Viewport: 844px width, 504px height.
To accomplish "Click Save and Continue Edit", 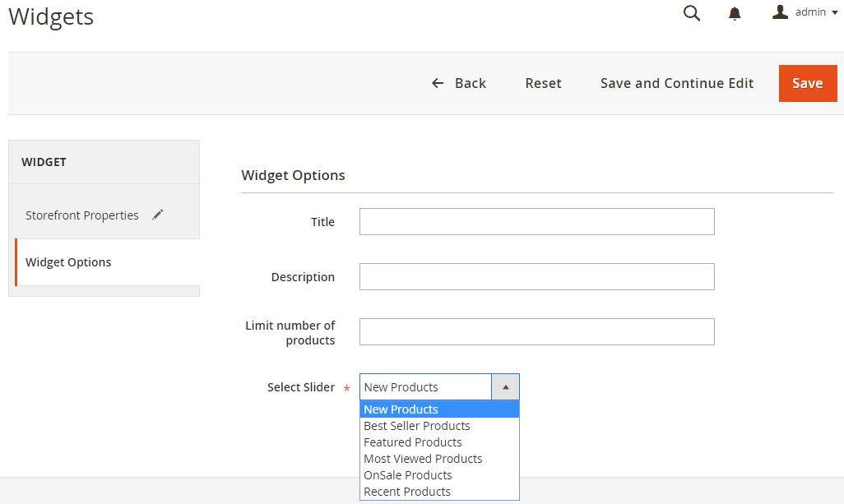I will [x=677, y=83].
